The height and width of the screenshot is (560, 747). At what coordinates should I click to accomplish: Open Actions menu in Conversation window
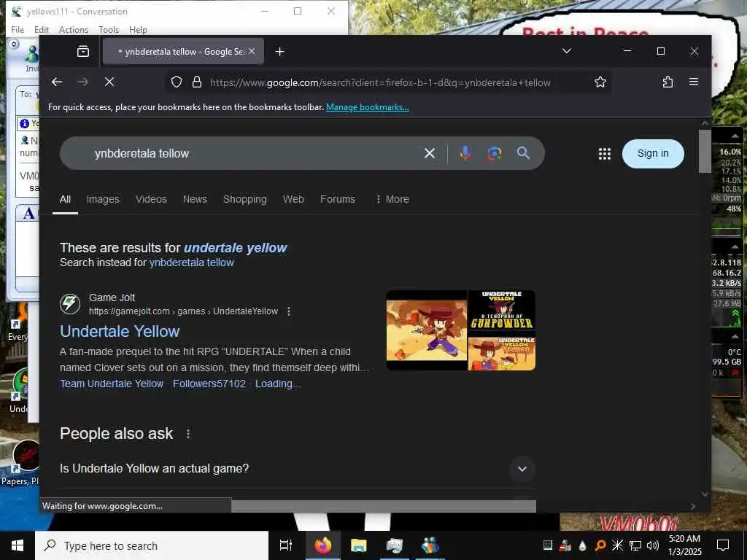coord(74,29)
